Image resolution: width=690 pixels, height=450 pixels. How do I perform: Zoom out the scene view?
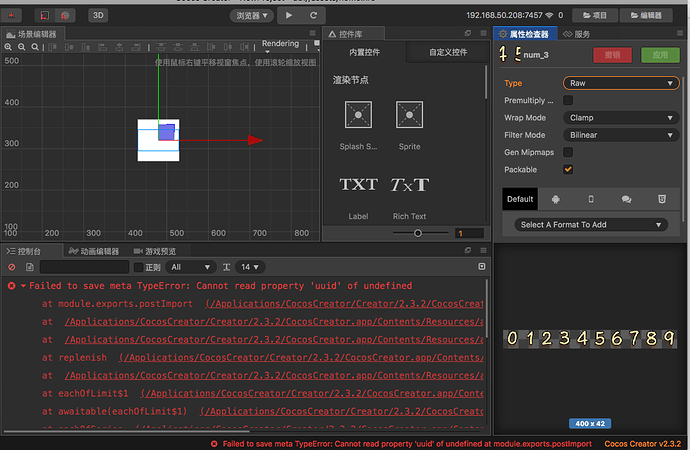pyautogui.click(x=22, y=47)
